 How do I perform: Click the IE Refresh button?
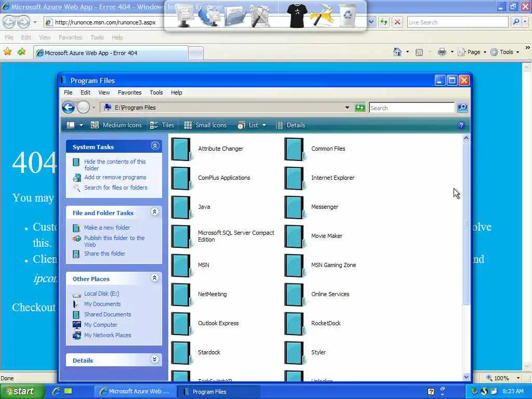tap(384, 22)
